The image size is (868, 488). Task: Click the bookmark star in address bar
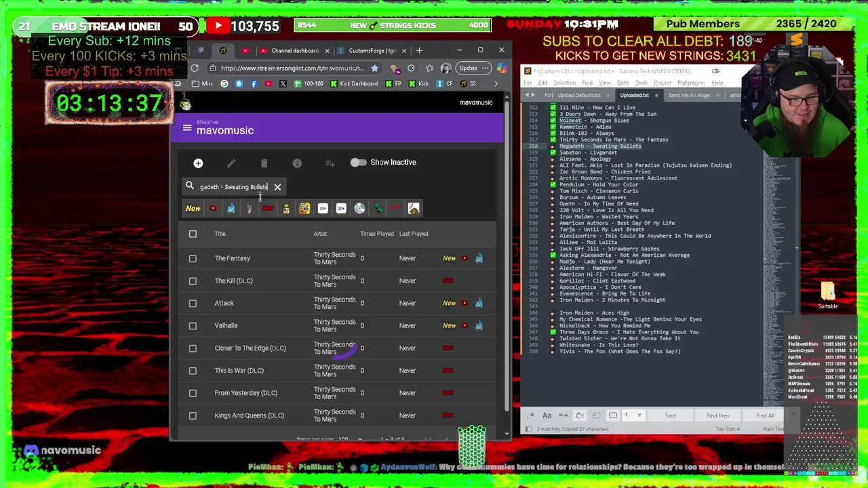pyautogui.click(x=374, y=68)
